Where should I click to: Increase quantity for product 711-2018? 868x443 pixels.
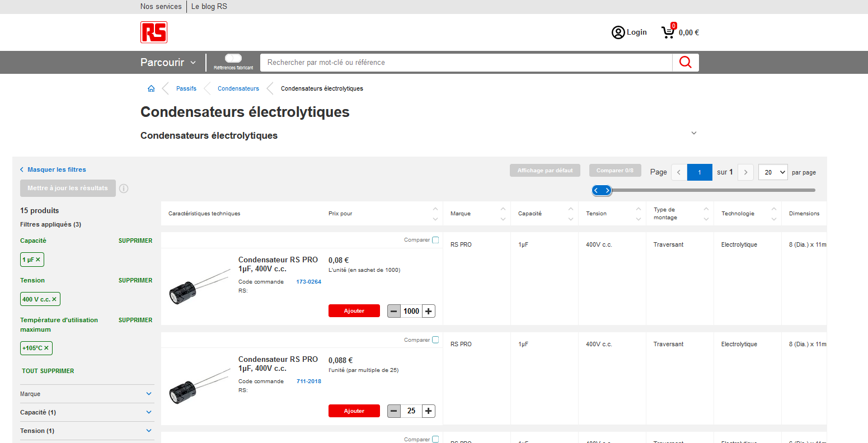[x=429, y=411]
